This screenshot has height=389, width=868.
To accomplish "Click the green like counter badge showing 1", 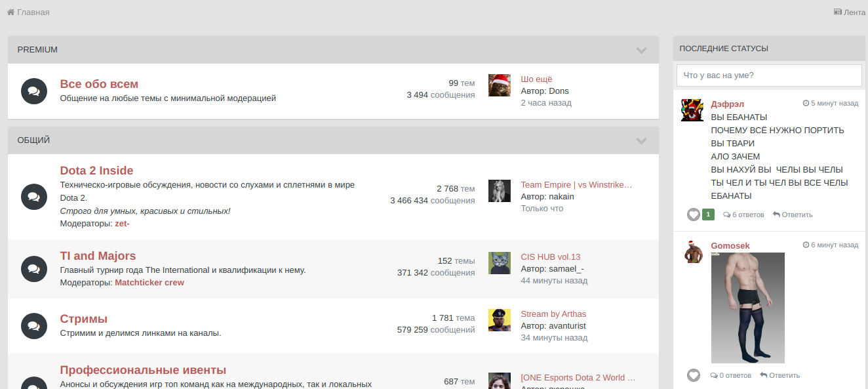I will tap(708, 215).
